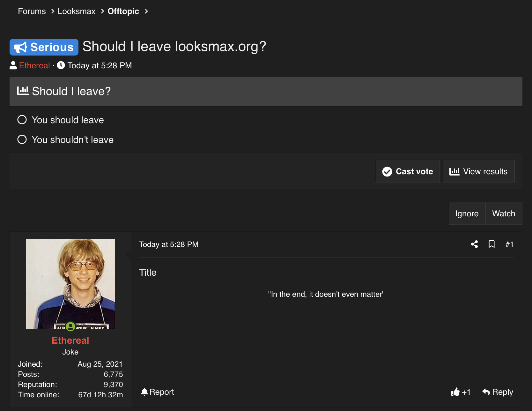The image size is (532, 411).
Task: Watch this thread
Action: pos(504,213)
